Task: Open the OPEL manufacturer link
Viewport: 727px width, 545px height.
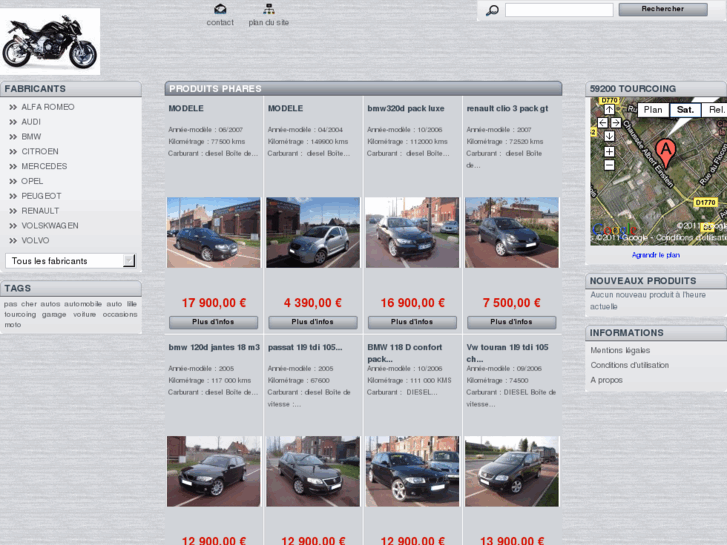Action: [x=32, y=181]
